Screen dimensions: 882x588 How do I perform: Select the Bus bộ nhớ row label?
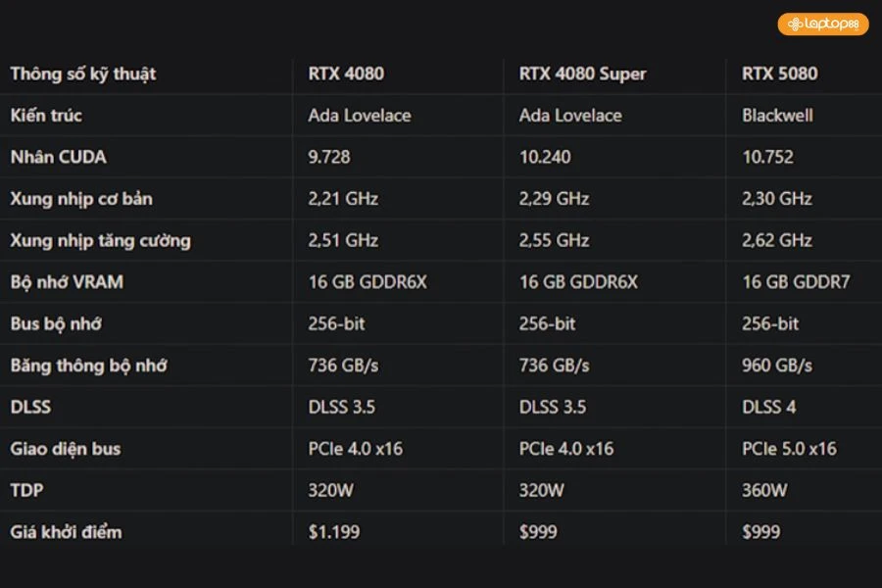[56, 323]
